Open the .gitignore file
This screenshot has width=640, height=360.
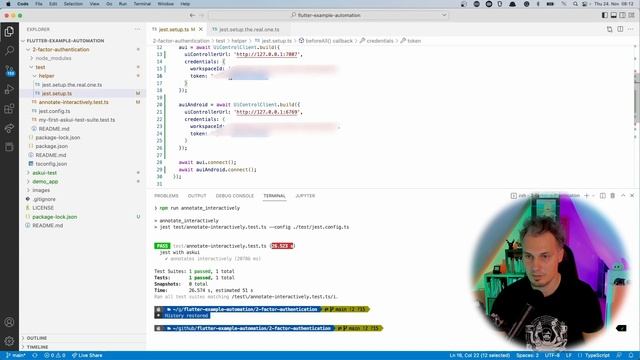[44, 199]
